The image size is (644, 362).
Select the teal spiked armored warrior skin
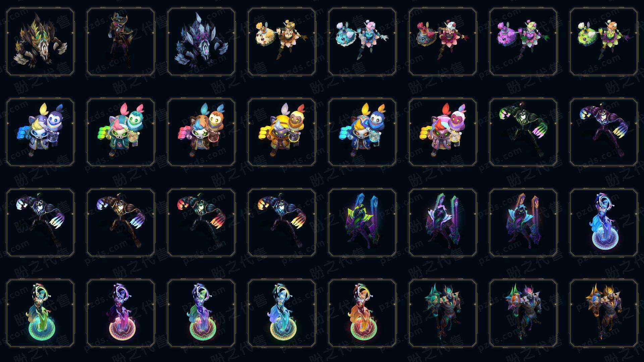point(443,313)
